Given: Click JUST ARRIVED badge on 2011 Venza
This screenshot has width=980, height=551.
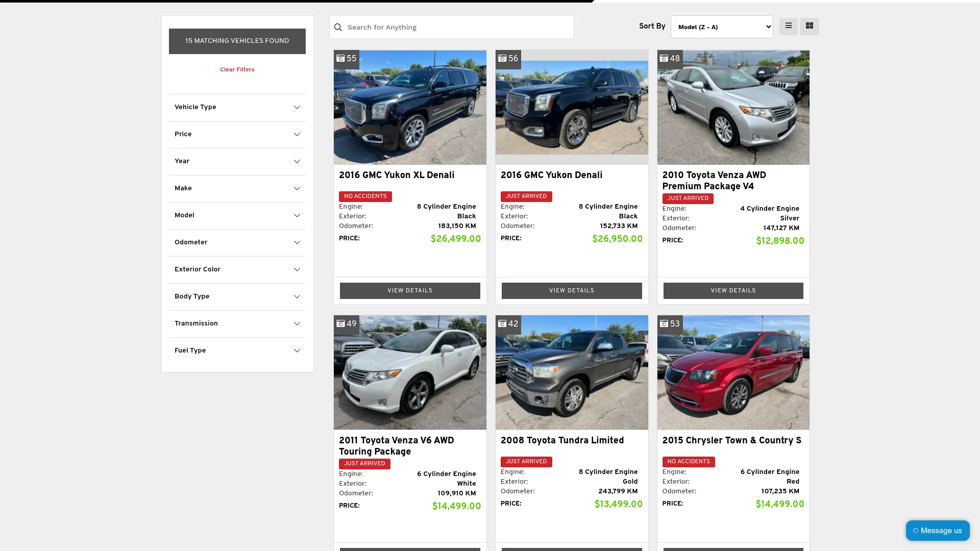Looking at the screenshot, I should tap(364, 464).
